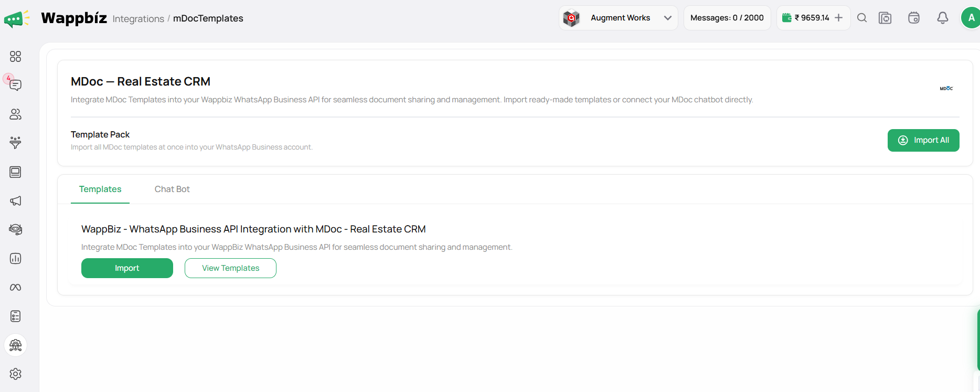Click the Integrations breadcrumb link
The image size is (980, 392).
coord(139,19)
